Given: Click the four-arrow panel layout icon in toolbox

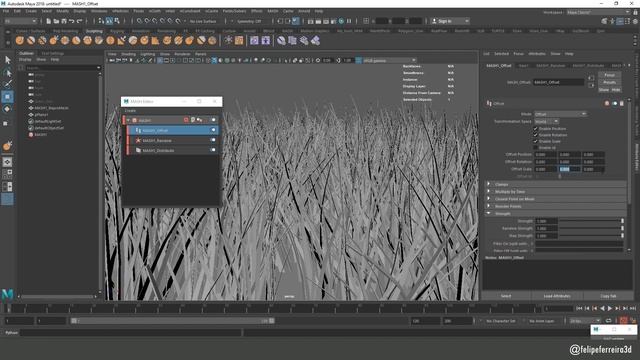Looking at the screenshot, I should coord(7,162).
